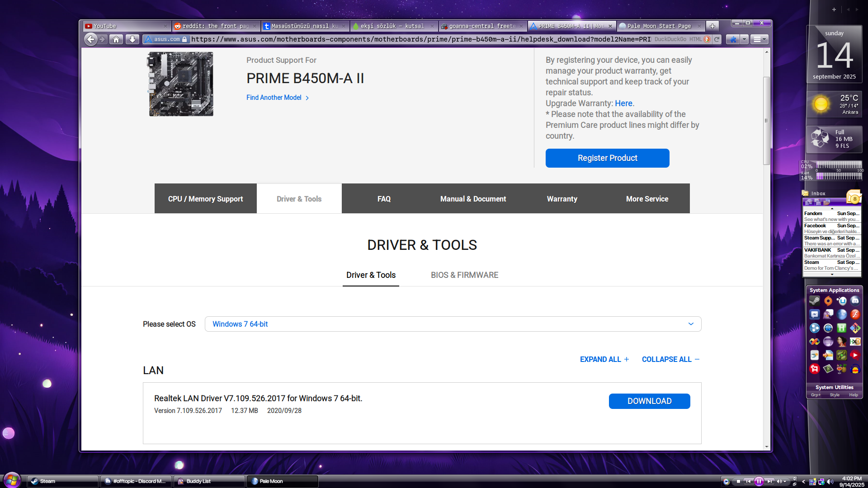Screen dimensions: 868x488
Task: Open the More Service tab
Action: tap(647, 199)
